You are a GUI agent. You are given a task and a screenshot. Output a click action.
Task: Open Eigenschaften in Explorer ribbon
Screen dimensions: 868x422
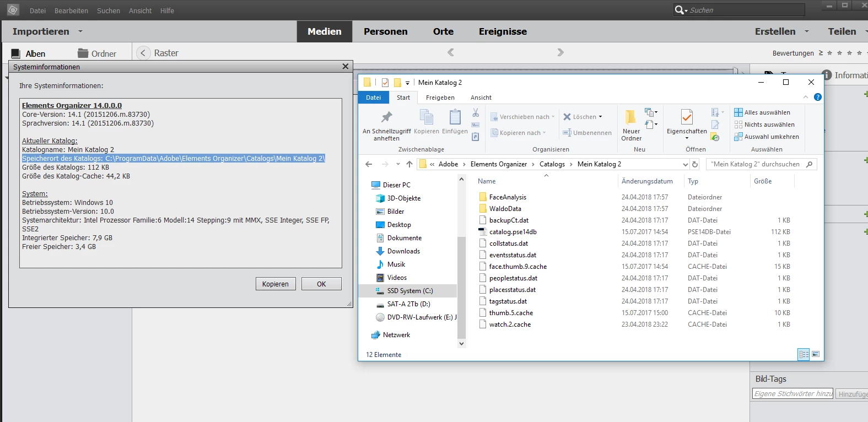tap(687, 125)
